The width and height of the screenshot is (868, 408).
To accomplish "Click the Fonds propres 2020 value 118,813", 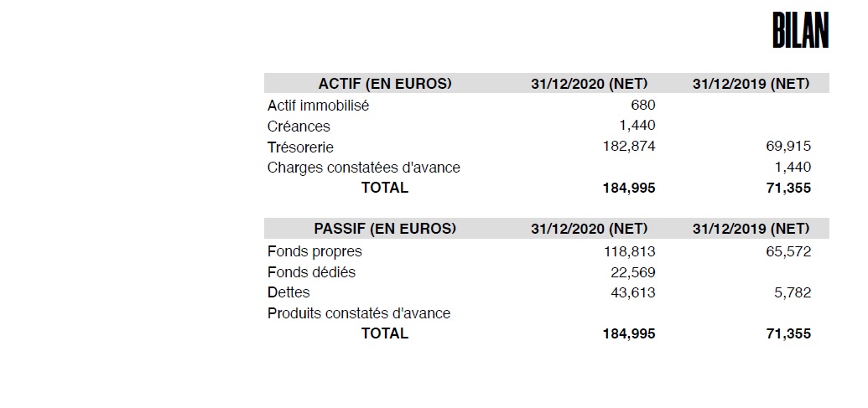I will click(x=630, y=251).
